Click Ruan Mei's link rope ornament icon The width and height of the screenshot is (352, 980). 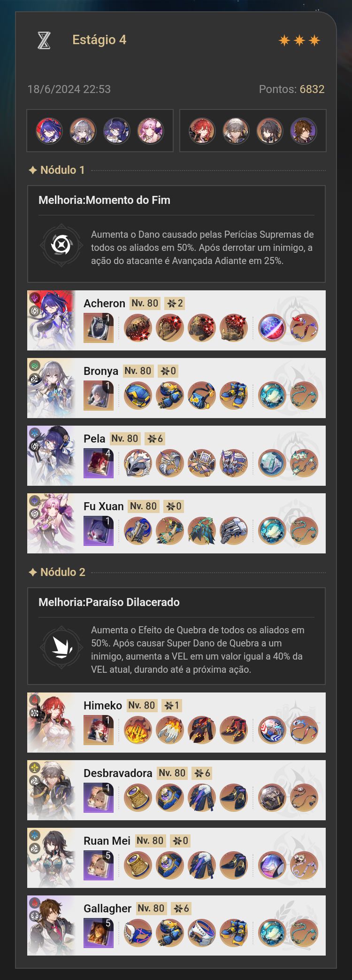point(304,865)
